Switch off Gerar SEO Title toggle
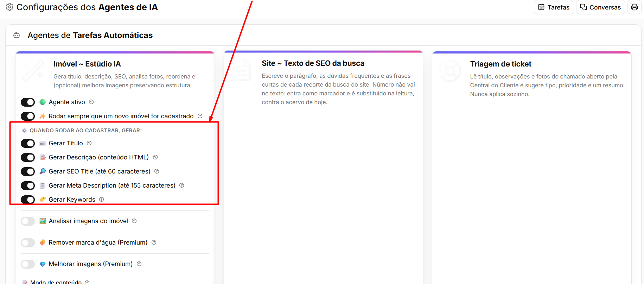The image size is (644, 284). tap(28, 171)
